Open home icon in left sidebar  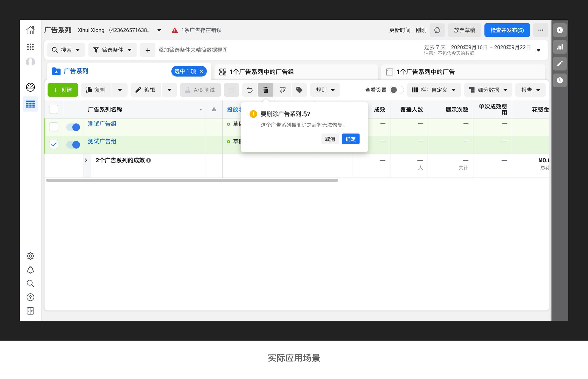[x=30, y=30]
